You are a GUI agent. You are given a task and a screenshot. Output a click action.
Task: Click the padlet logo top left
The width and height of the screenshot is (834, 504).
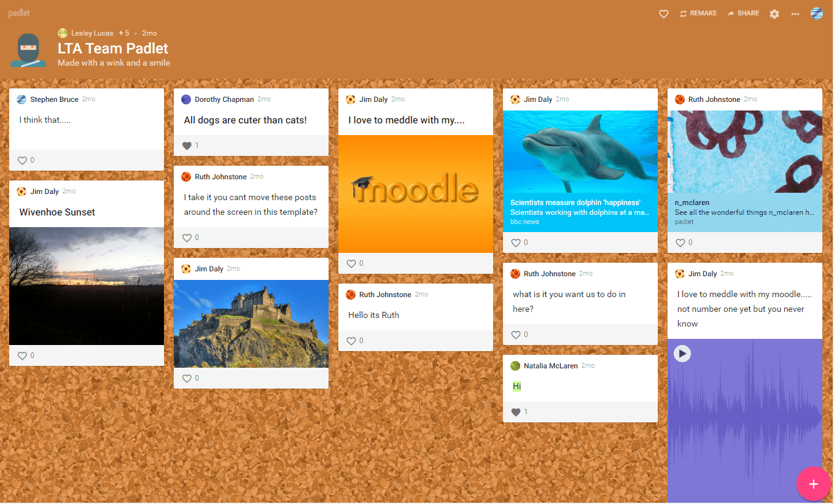(18, 12)
